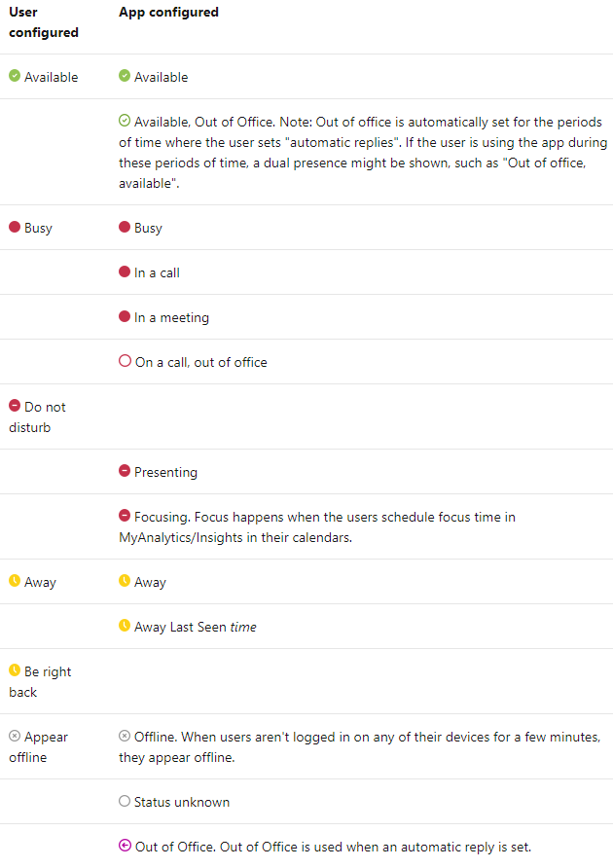This screenshot has width=613, height=868.
Task: Select the red Busy icon in App configured column
Action: tap(125, 227)
